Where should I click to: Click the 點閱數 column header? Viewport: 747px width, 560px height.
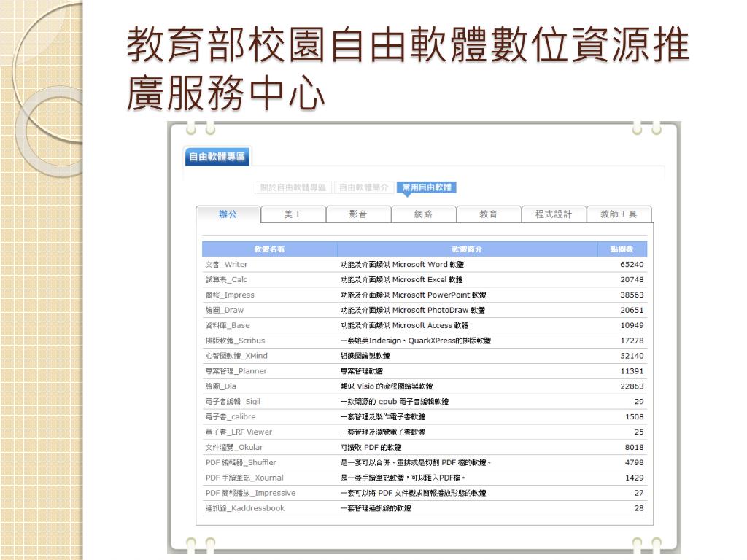(x=622, y=249)
